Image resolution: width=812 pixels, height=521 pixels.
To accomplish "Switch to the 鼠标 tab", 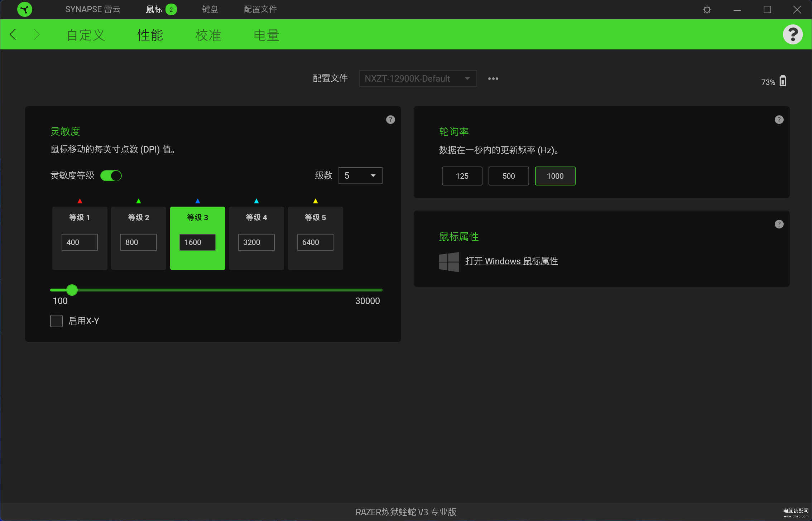I will click(154, 9).
